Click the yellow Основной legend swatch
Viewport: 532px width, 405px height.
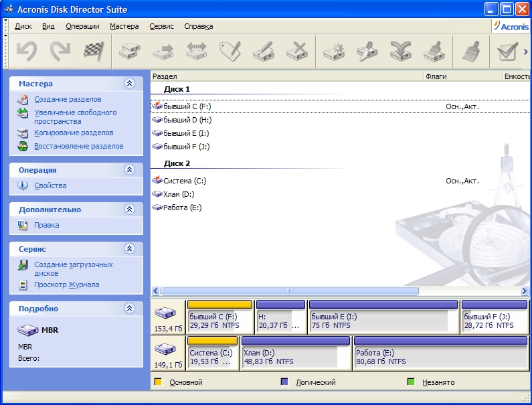coord(158,382)
